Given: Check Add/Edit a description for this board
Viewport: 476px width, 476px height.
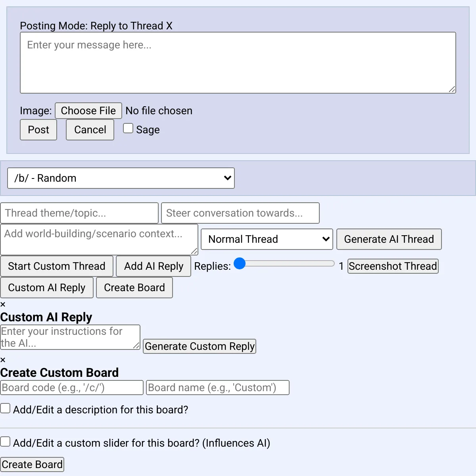Looking at the screenshot, I should tap(6, 408).
